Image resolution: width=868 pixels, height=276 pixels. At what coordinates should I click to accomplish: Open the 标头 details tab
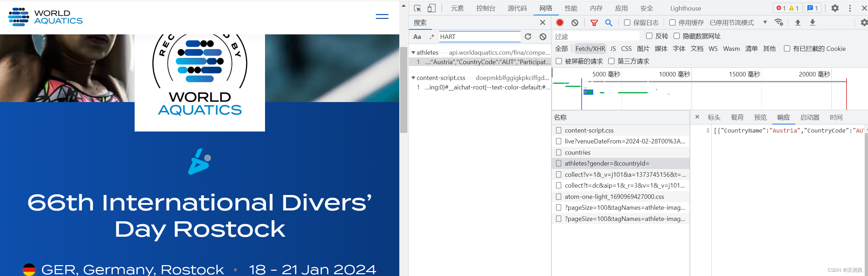tap(714, 117)
